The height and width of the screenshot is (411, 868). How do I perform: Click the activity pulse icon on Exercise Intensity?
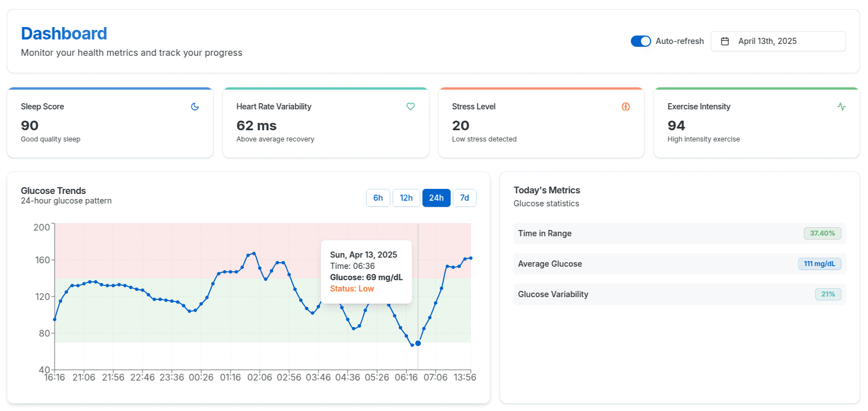click(842, 107)
